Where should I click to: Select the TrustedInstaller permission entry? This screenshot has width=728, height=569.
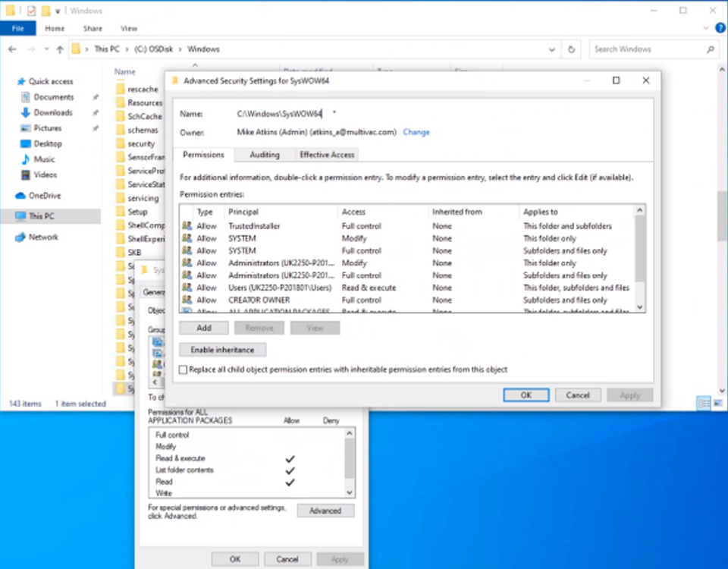pyautogui.click(x=254, y=226)
